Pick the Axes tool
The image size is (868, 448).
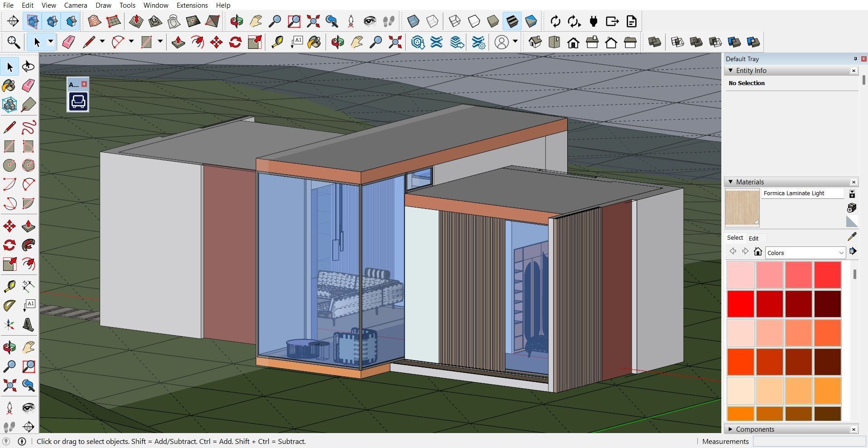(x=9, y=325)
